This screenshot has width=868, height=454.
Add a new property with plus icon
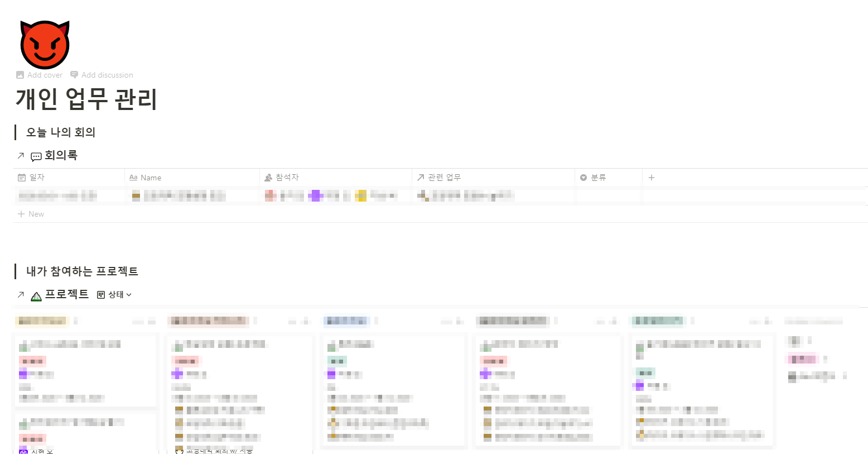click(652, 178)
